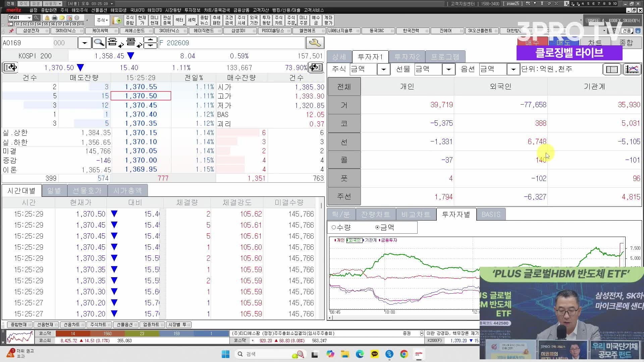Click the printer icon in toolbar
Screen dimensions: 644x362
[55, 18]
